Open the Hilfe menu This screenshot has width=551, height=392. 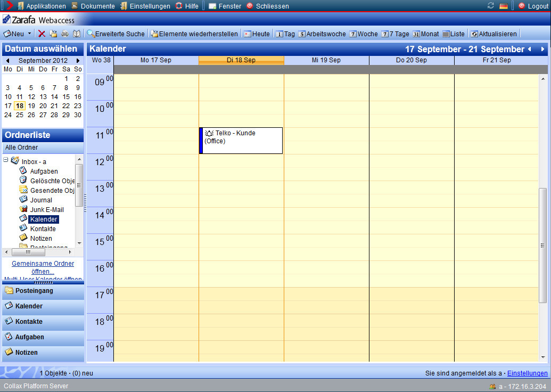point(187,6)
